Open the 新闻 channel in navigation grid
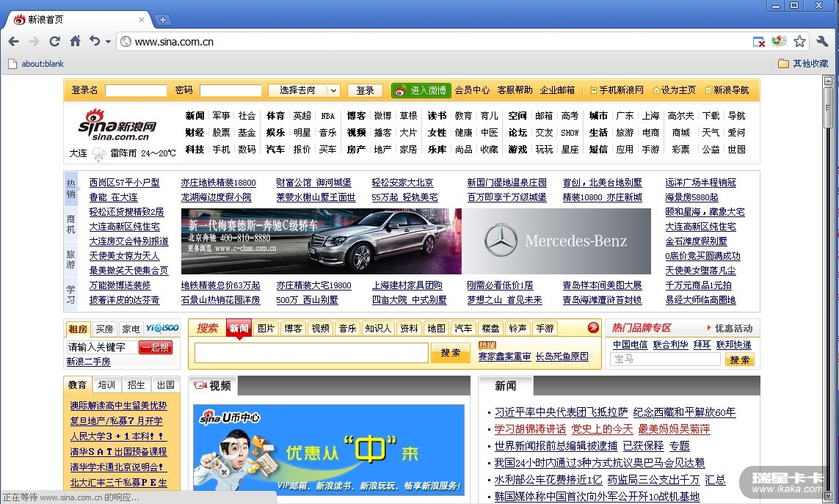 [x=195, y=116]
